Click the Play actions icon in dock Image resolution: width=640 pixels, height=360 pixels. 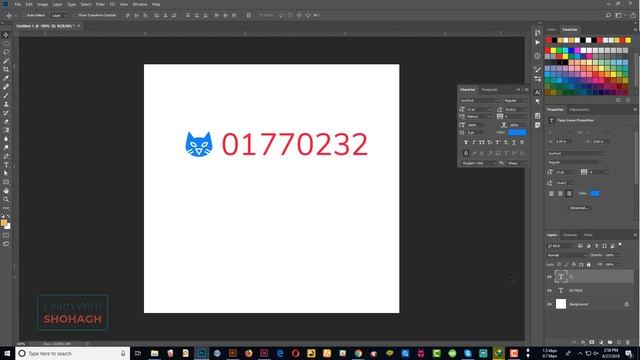click(538, 42)
